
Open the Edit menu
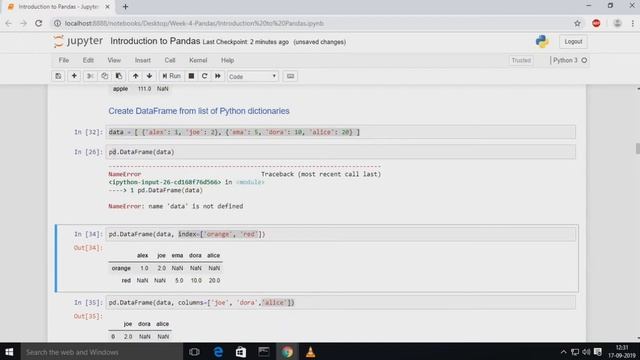tap(88, 60)
